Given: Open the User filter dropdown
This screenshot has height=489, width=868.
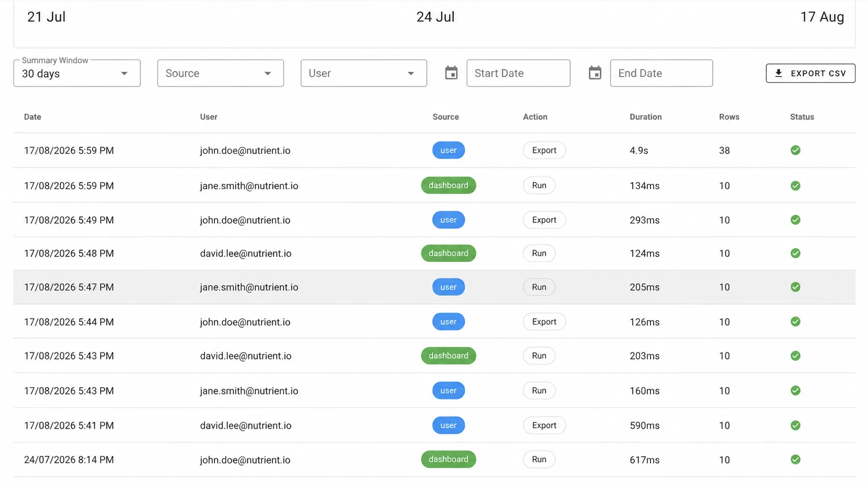Looking at the screenshot, I should click(364, 73).
